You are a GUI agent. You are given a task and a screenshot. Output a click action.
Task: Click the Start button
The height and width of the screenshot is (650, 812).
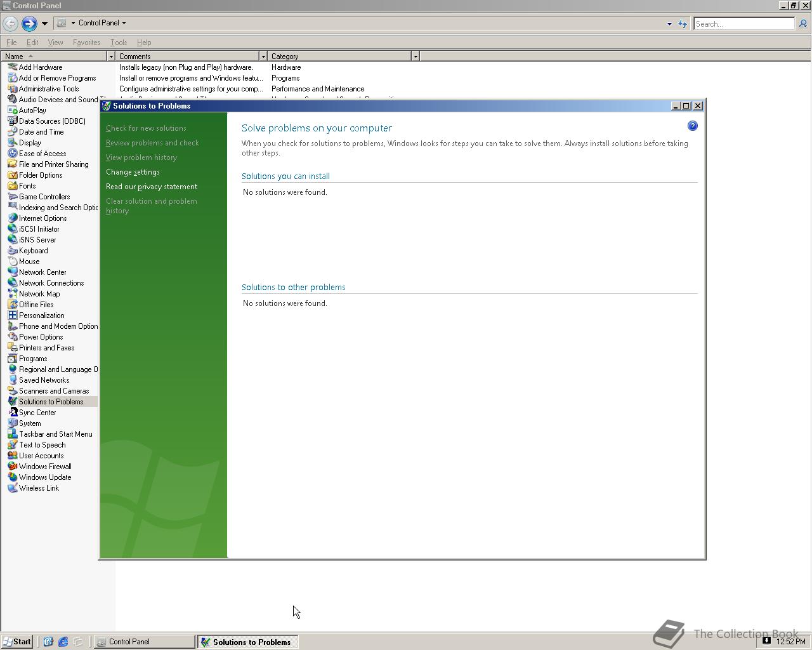pyautogui.click(x=17, y=642)
